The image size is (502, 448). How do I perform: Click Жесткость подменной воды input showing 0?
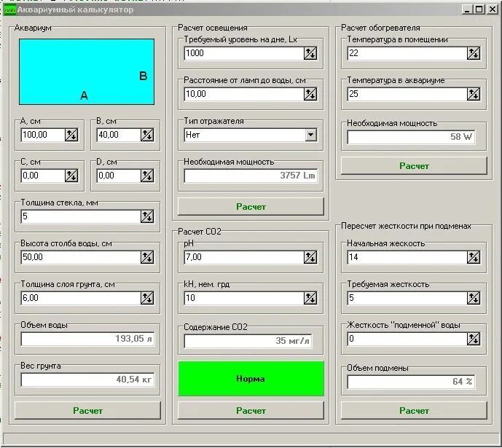(407, 339)
